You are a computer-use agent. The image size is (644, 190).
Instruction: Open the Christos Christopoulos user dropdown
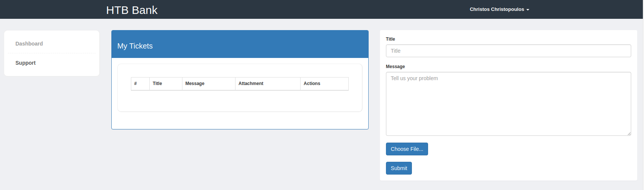coord(499,9)
